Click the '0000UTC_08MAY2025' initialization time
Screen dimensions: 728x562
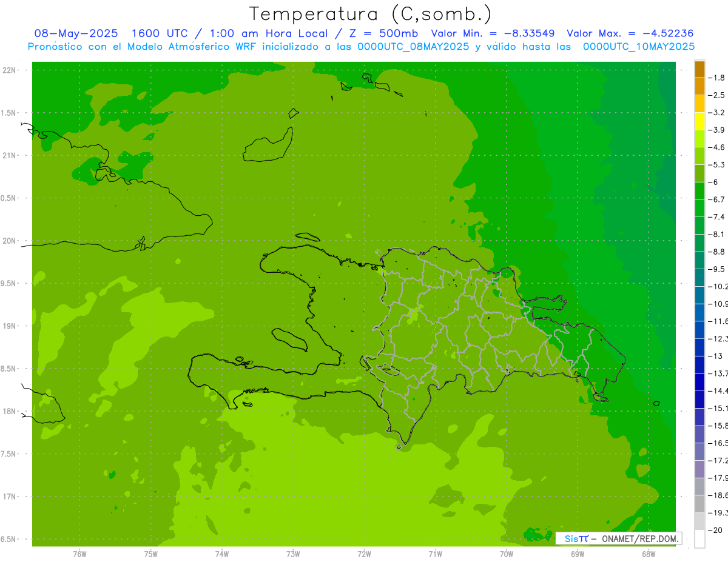(414, 47)
